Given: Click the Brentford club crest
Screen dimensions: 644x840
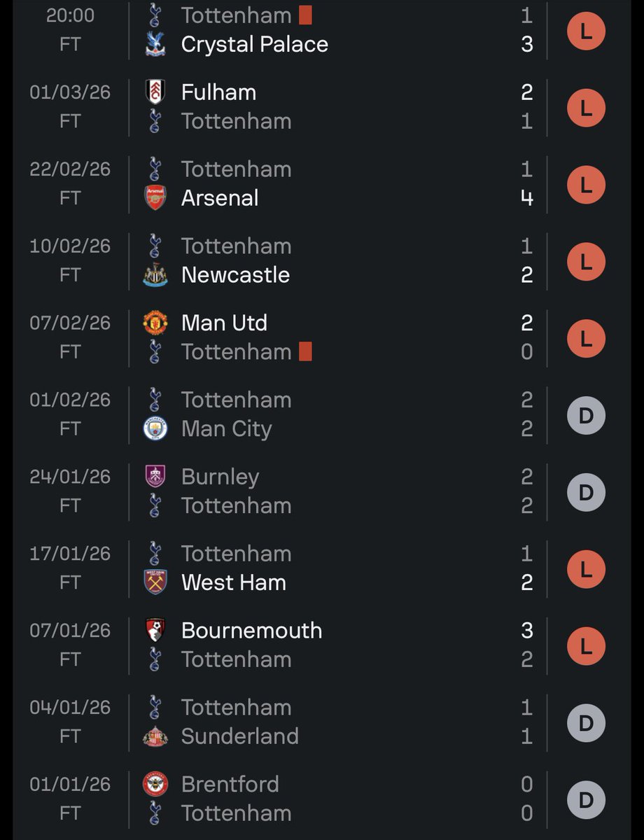Looking at the screenshot, I should click(x=155, y=784).
